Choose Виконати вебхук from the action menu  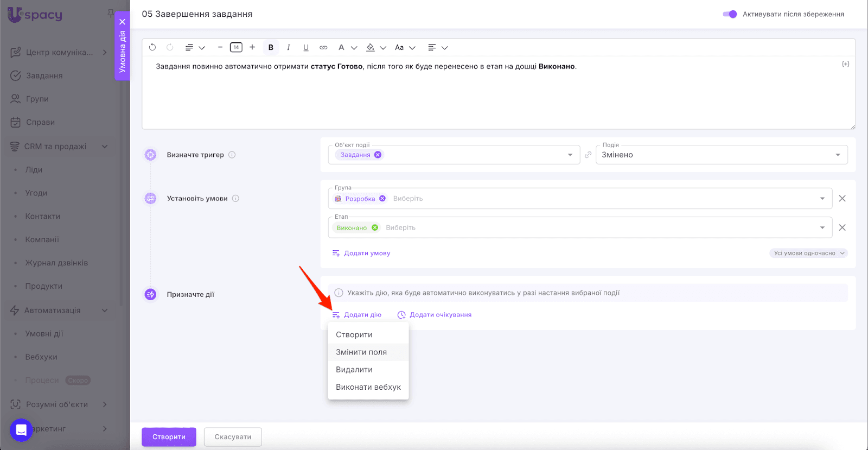pyautogui.click(x=368, y=387)
